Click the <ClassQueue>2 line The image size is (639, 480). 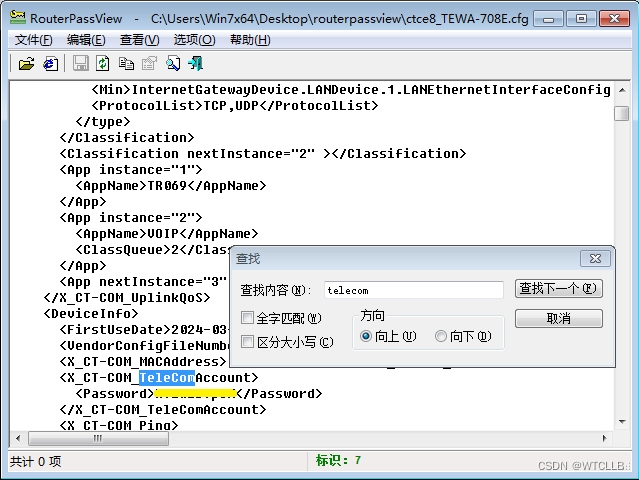coord(153,250)
